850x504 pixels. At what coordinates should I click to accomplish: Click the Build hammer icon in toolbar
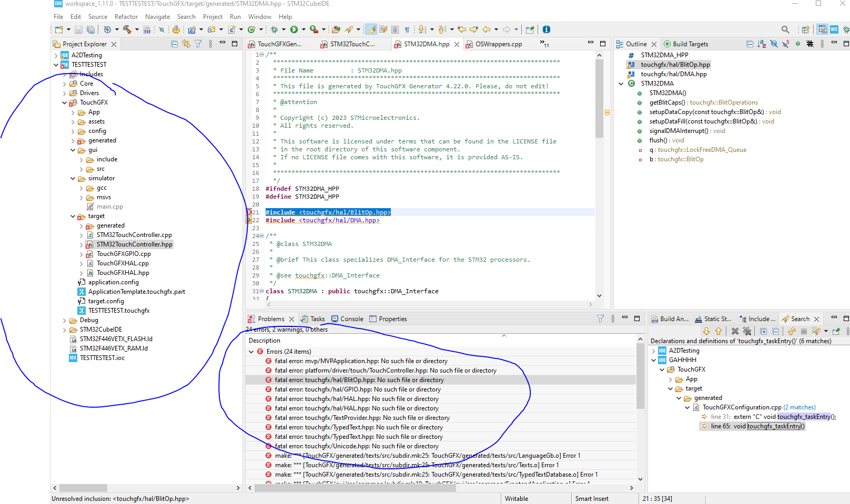[x=127, y=29]
